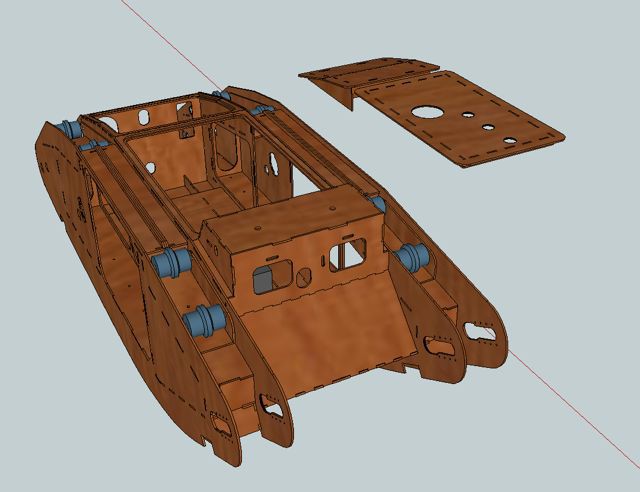Click the blue roller at rear right top

pyautogui.click(x=262, y=108)
